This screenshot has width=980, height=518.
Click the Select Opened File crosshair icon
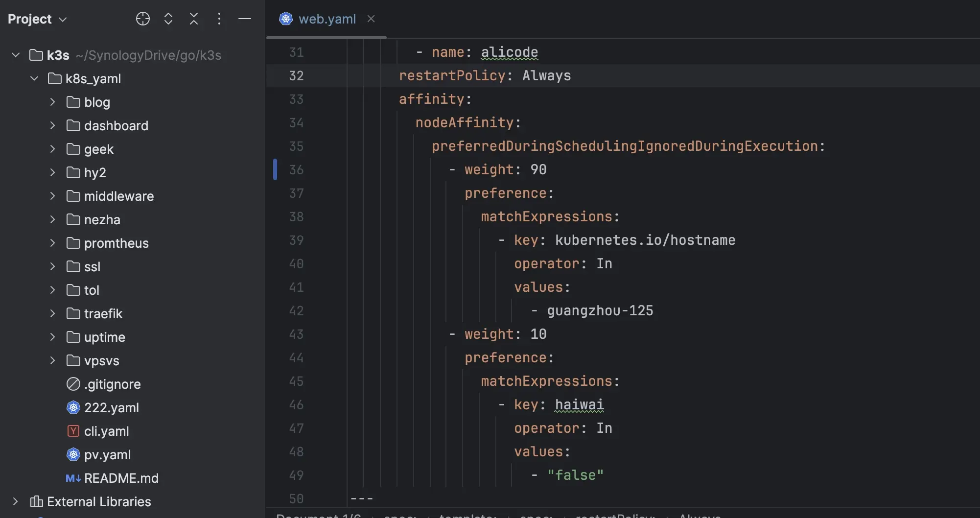[142, 19]
